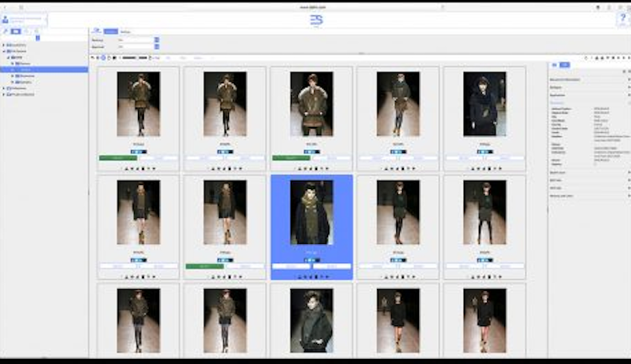Expand the last node in the folder tree
Screen dimensions: 631x364
3,94
